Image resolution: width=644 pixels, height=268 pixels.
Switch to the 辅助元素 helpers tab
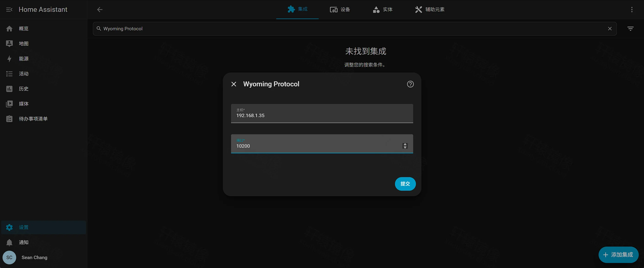pos(429,10)
